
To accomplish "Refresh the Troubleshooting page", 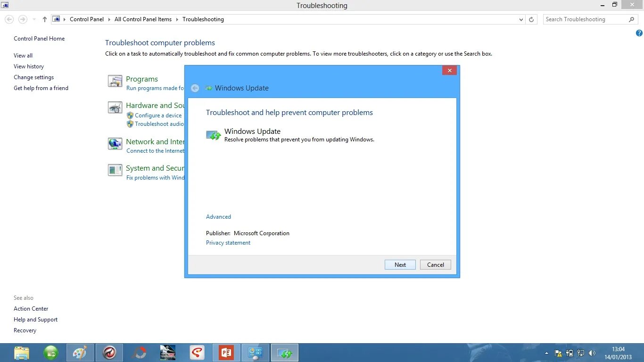I will (531, 19).
